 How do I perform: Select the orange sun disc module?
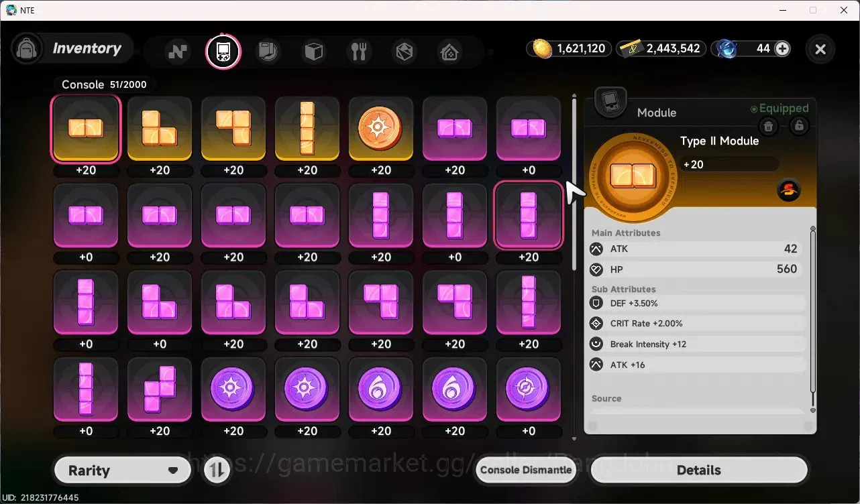tap(381, 128)
